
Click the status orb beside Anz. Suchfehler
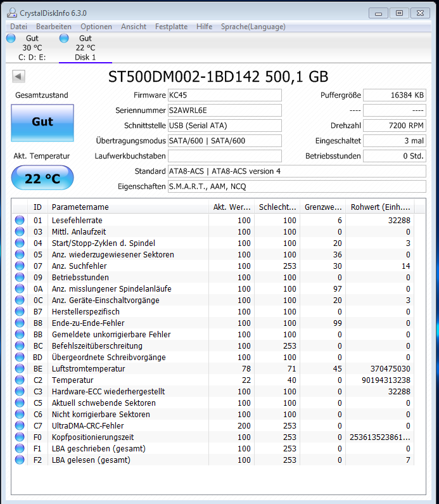(x=20, y=266)
